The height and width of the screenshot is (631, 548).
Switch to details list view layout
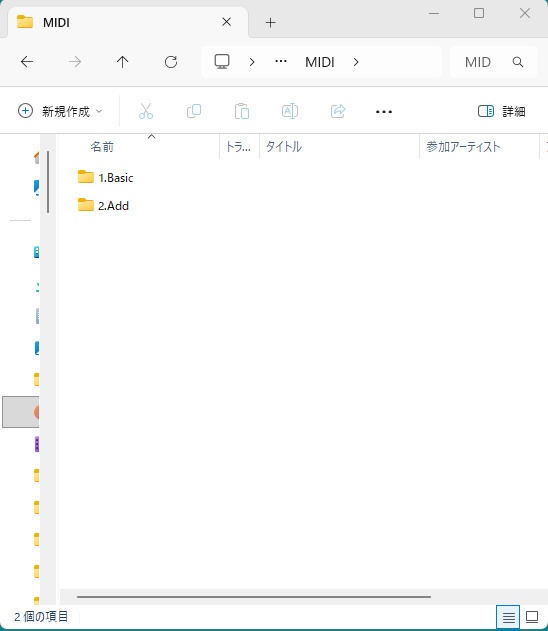pos(508,617)
